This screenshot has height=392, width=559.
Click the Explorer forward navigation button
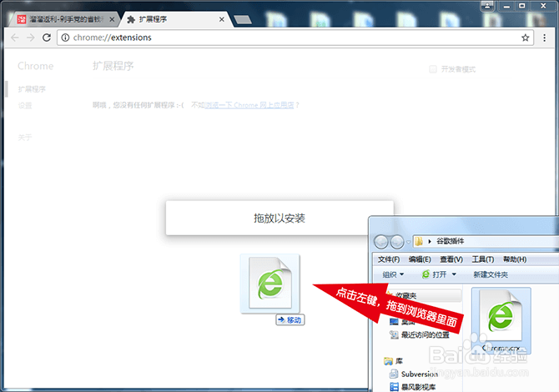397,242
